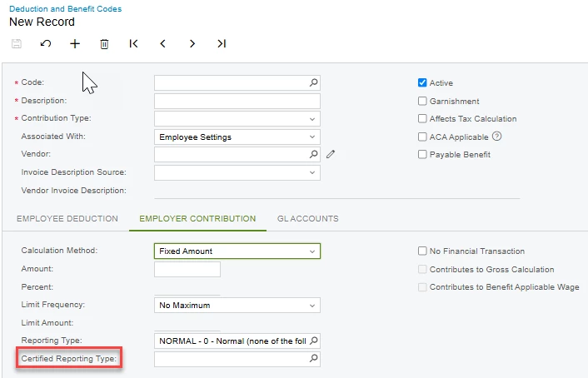Add a new record with plus icon
The image size is (588, 378).
(75, 43)
